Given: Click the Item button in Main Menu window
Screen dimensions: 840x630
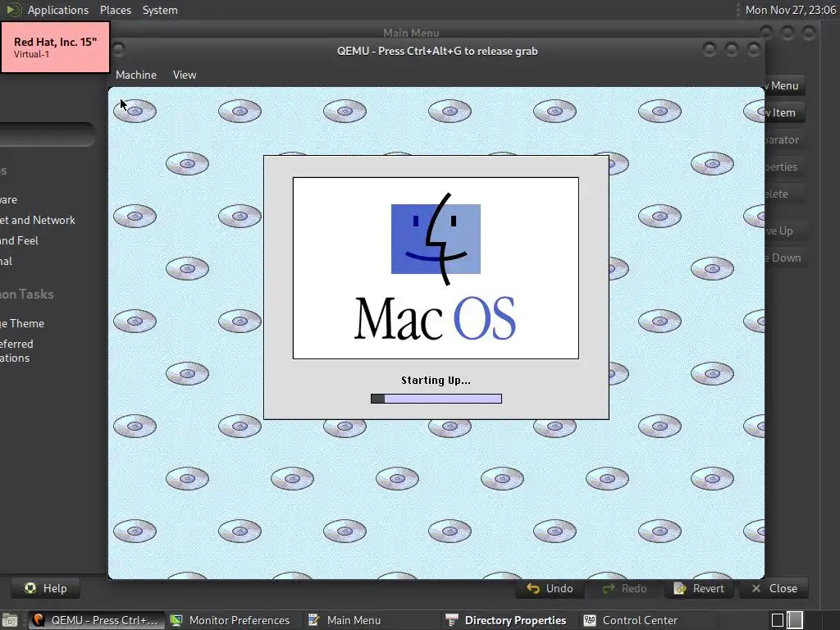Looking at the screenshot, I should point(784,112).
